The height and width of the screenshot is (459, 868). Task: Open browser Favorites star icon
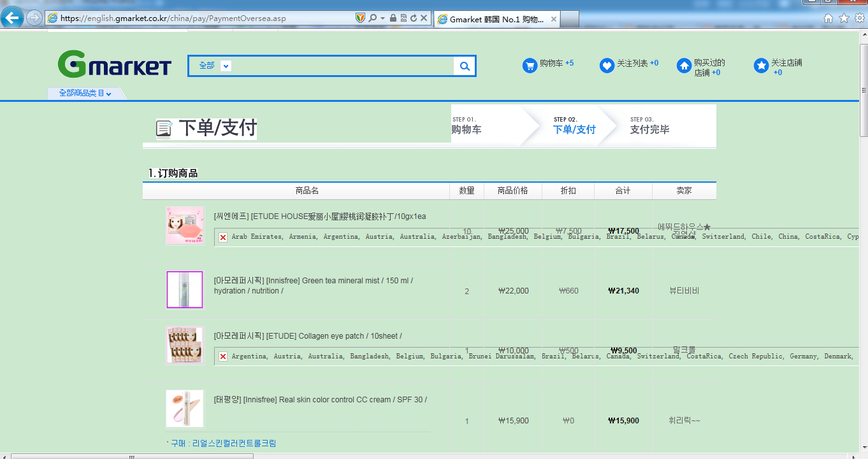tap(844, 18)
